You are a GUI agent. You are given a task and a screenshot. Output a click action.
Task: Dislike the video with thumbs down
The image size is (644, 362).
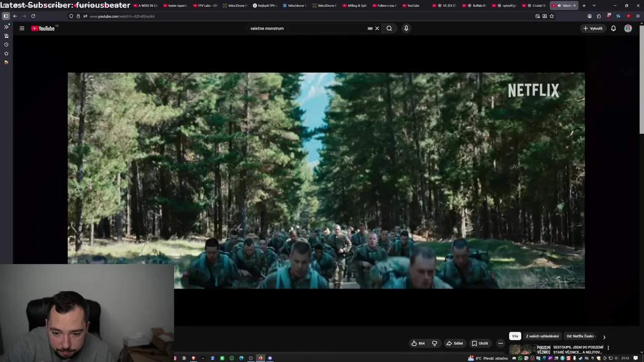click(x=435, y=343)
